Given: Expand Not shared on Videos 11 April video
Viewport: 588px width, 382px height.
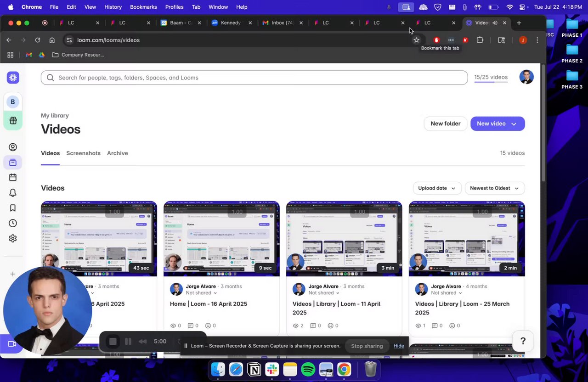Looking at the screenshot, I should [324, 293].
